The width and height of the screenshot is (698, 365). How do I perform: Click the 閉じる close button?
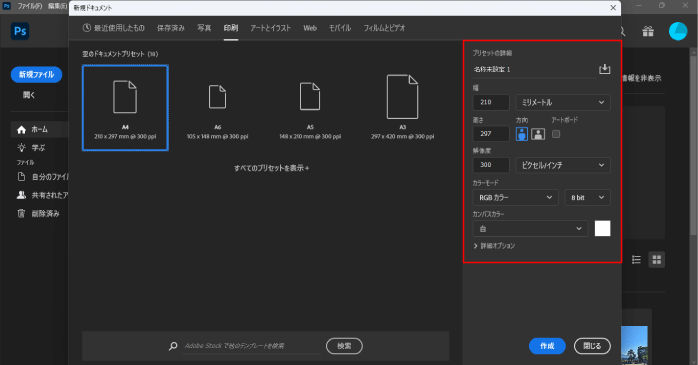592,346
